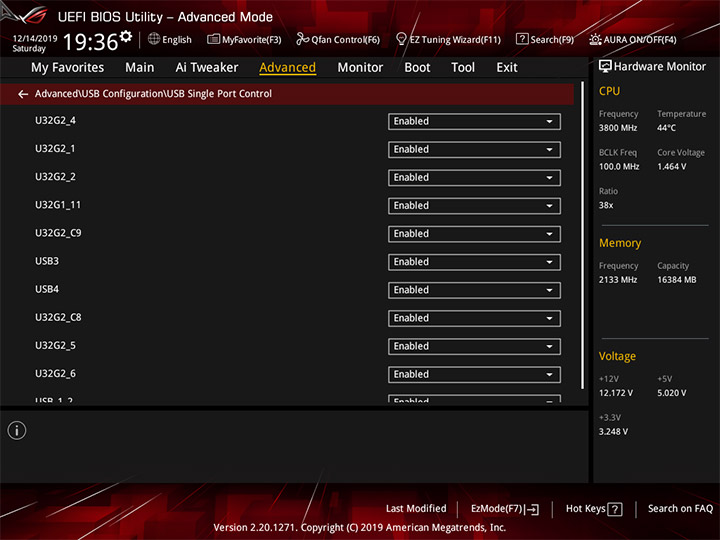
Task: Click the settings list vertical scrollbar
Action: tap(583, 235)
